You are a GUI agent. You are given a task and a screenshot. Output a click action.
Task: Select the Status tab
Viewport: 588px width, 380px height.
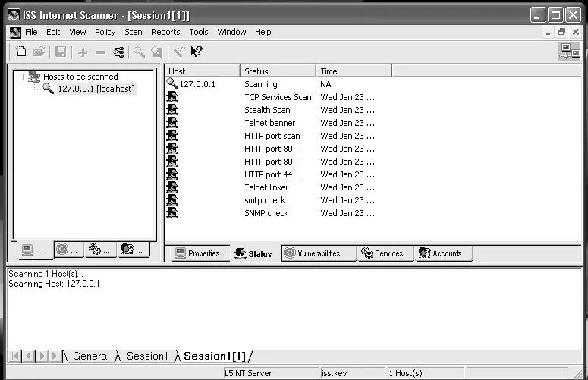pyautogui.click(x=256, y=253)
